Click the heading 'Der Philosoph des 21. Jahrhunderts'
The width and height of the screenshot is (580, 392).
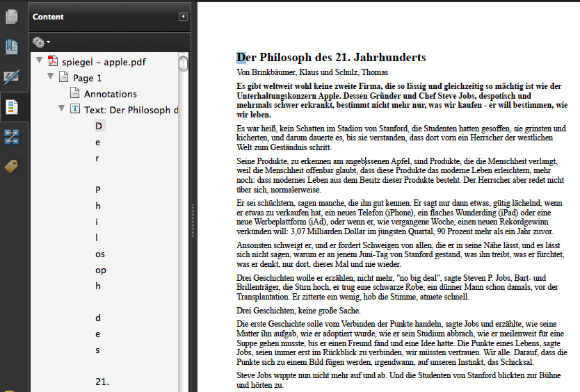tap(331, 57)
